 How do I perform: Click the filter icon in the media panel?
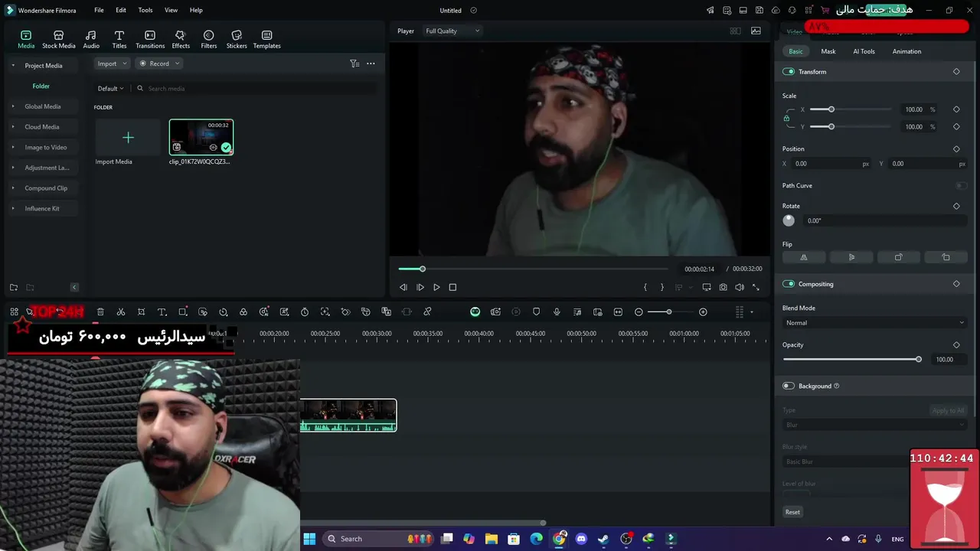[x=354, y=64]
